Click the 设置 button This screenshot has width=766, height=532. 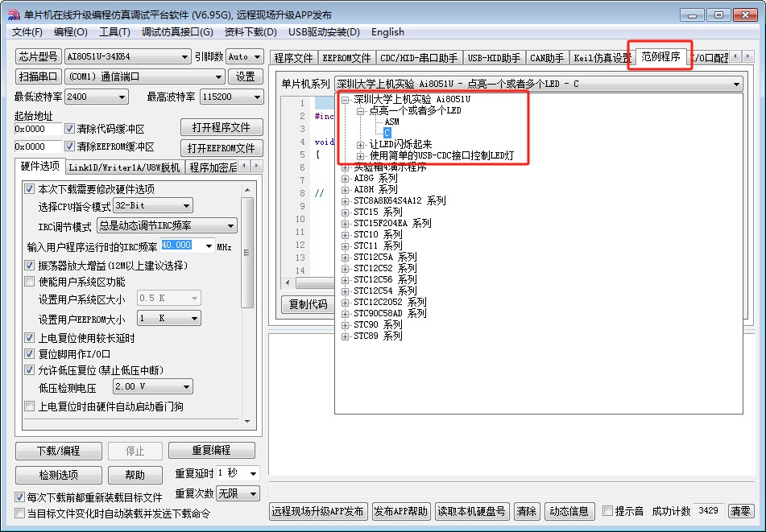245,76
